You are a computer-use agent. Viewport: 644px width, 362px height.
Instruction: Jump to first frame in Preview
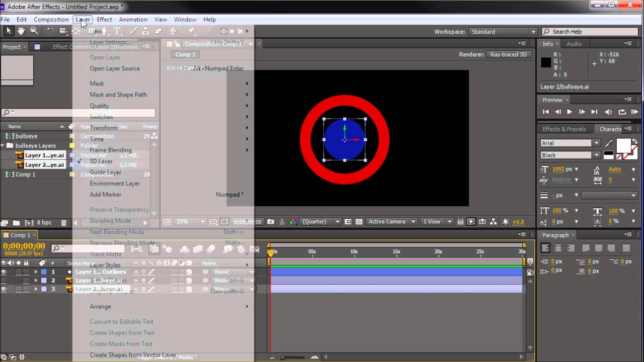click(546, 112)
